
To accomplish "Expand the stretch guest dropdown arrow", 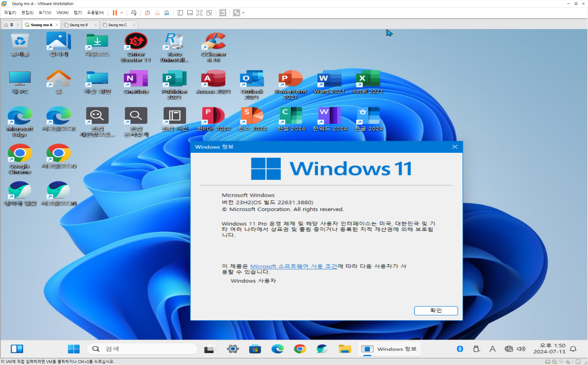I will (243, 13).
